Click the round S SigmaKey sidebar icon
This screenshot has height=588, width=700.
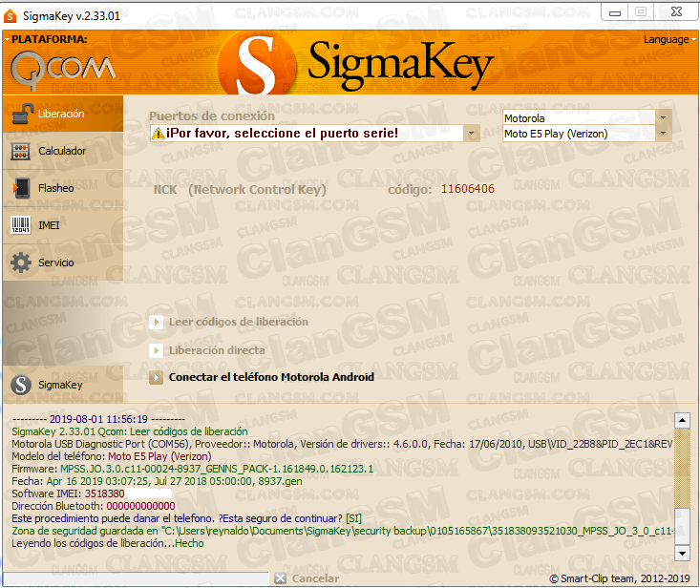(x=21, y=385)
